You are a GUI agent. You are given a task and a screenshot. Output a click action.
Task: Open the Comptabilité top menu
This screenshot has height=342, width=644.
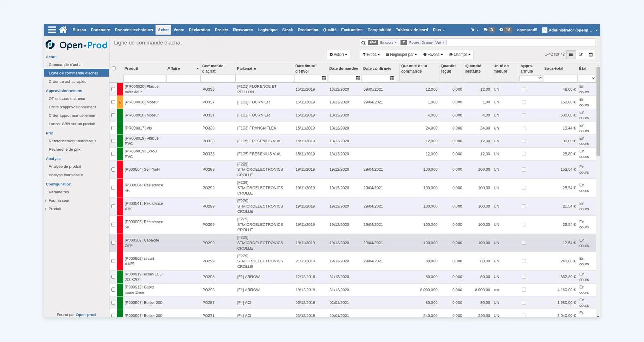tap(379, 30)
